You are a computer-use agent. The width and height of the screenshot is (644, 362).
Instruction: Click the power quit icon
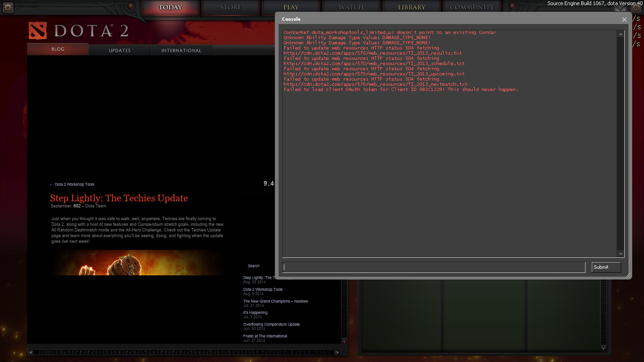click(x=636, y=8)
